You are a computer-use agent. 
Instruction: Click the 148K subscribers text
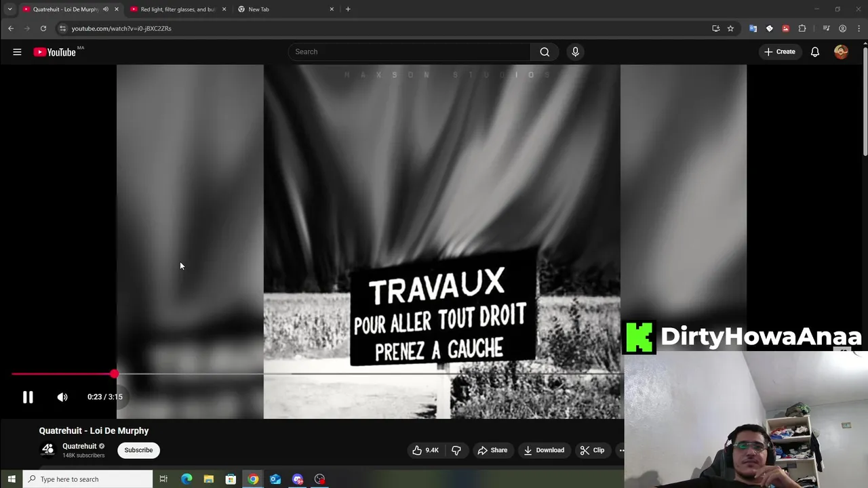(83, 455)
